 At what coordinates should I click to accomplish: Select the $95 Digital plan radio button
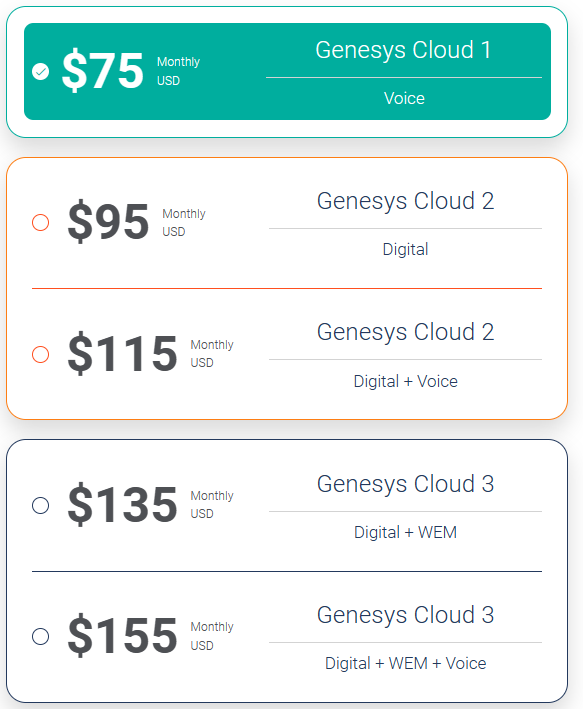[x=41, y=222]
